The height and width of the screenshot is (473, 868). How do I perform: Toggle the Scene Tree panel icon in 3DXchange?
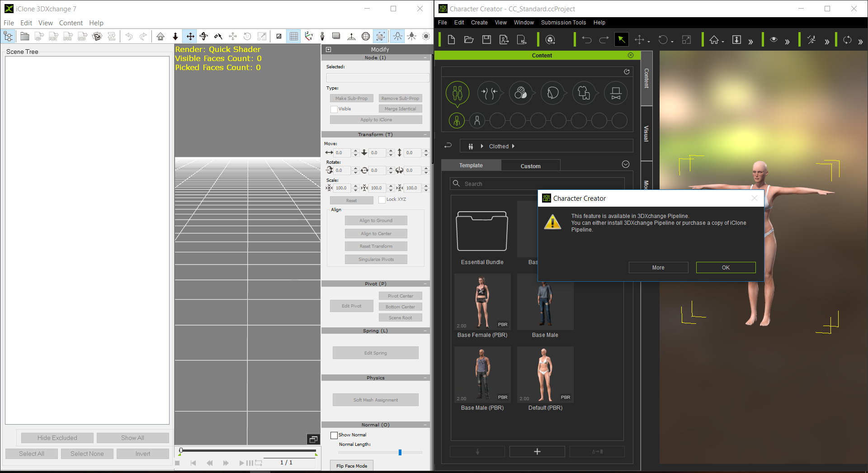click(x=8, y=37)
